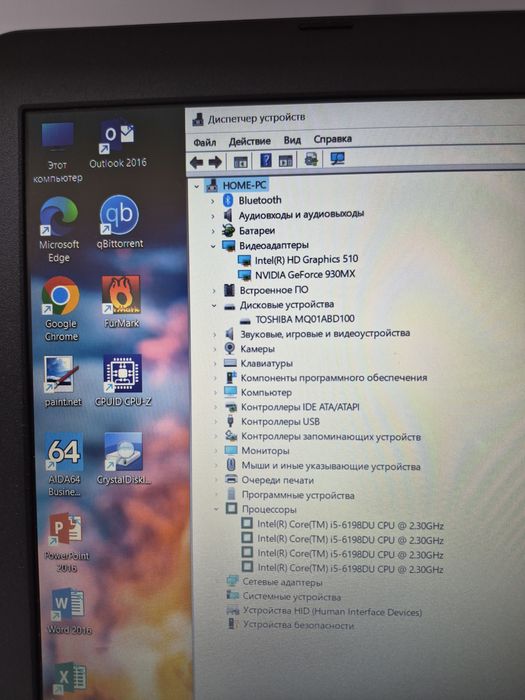The width and height of the screenshot is (525, 700).
Task: Expand the Встроенное ПО arrow
Action: pyautogui.click(x=214, y=291)
